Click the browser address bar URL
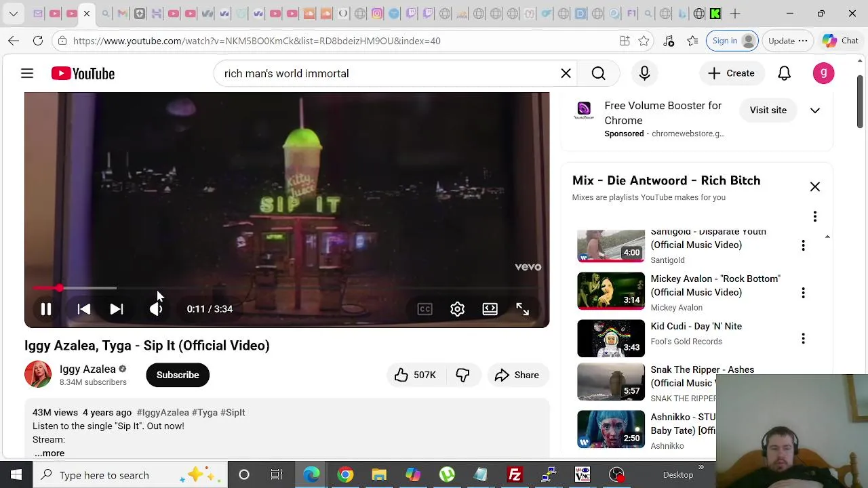This screenshot has height=488, width=868. [257, 41]
